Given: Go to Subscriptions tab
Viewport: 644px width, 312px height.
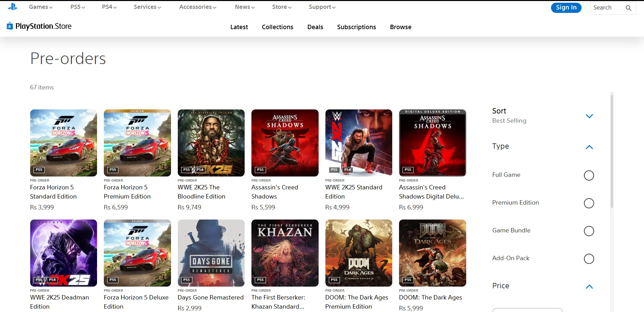Looking at the screenshot, I should pyautogui.click(x=357, y=27).
